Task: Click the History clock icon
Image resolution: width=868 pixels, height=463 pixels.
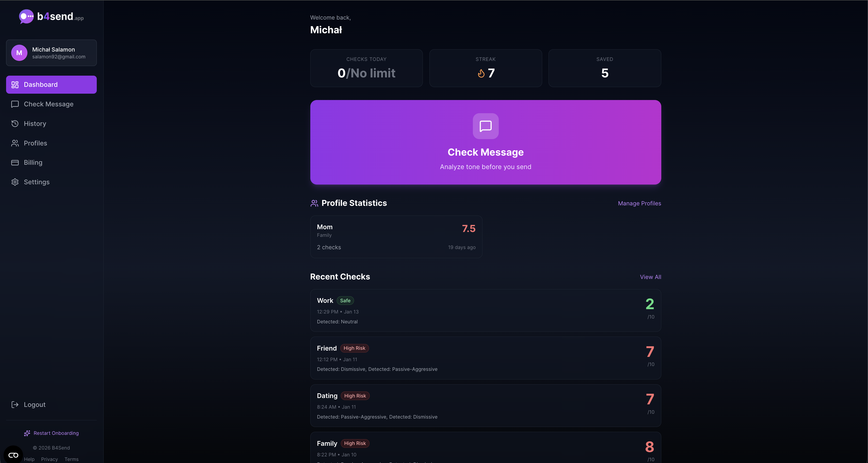Action: 14,124
